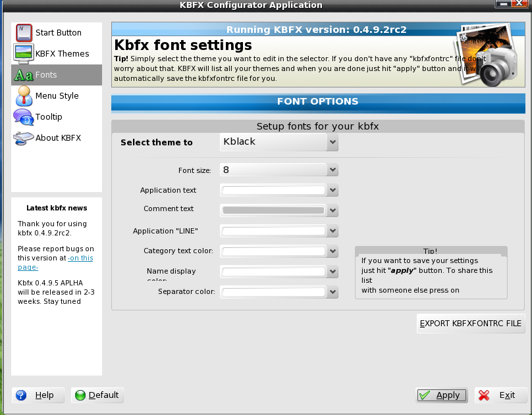
Task: Expand Comment text color dropdown arrow
Action: [x=332, y=210]
